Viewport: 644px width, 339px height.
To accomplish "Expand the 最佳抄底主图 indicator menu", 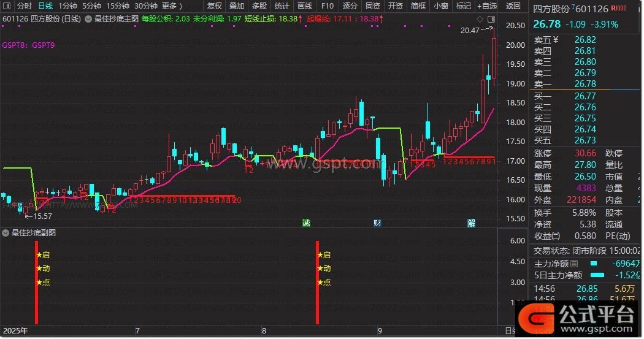I will tap(88, 19).
